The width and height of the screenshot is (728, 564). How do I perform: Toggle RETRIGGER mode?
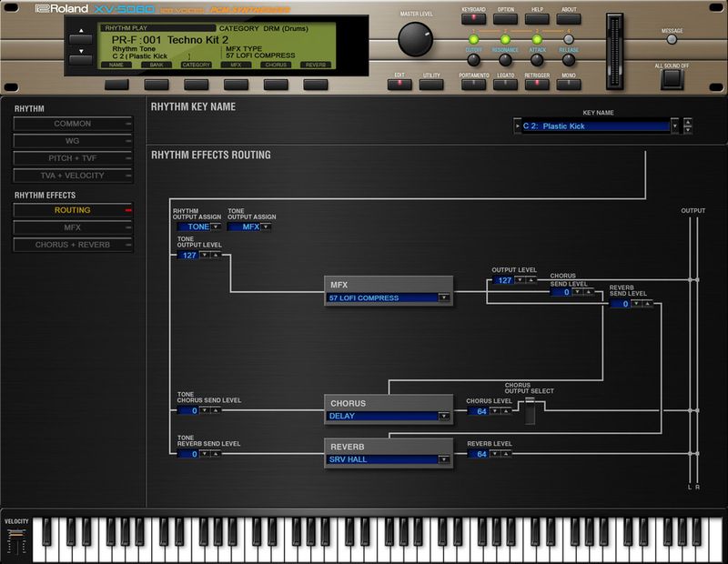click(537, 84)
